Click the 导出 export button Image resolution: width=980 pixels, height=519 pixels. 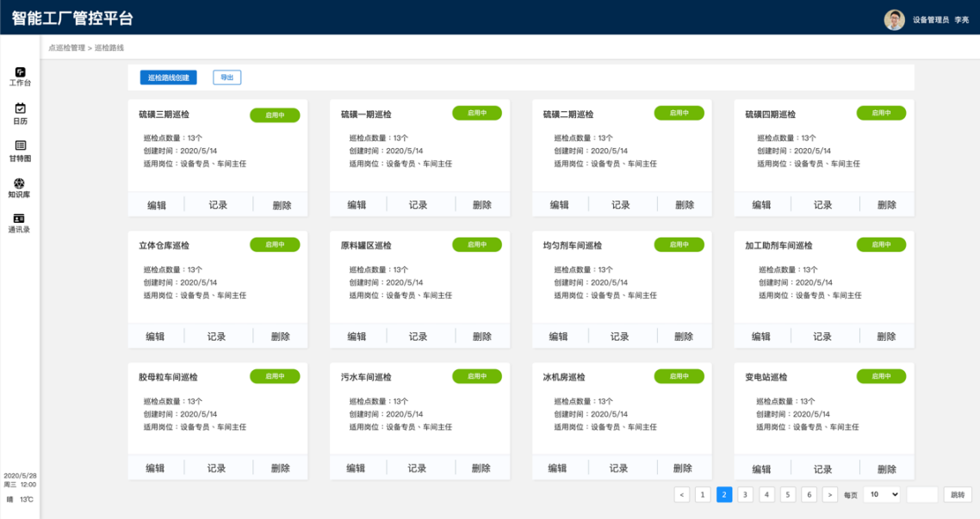pyautogui.click(x=227, y=77)
